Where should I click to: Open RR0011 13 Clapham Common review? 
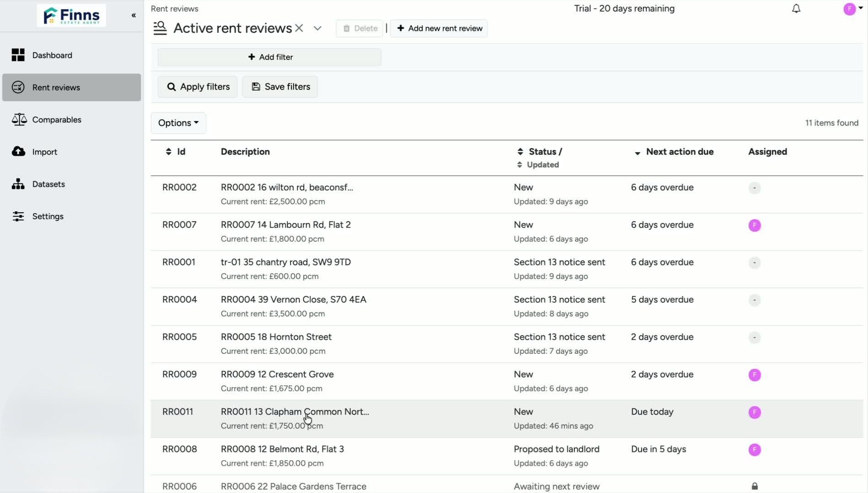pyautogui.click(x=295, y=412)
